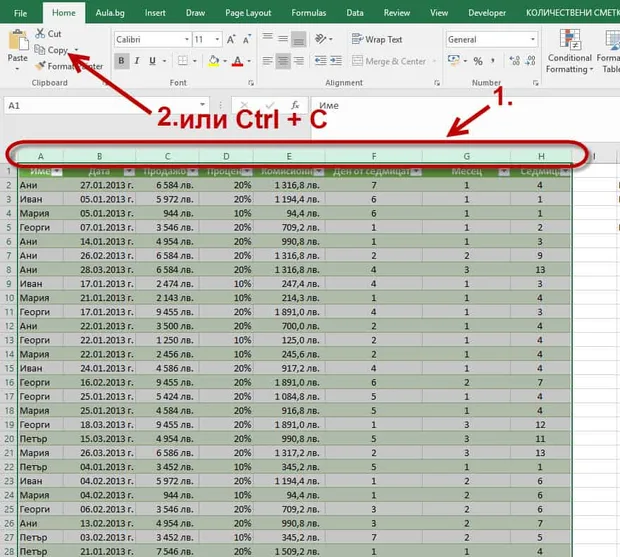Select cell 1 084,8 лв.
Screen dimensions: 620x557
(289, 396)
